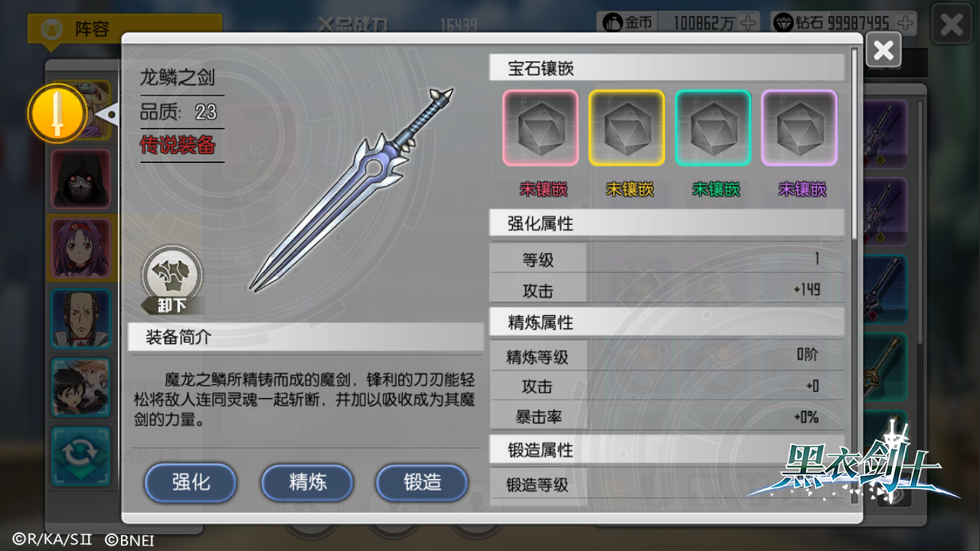Add diamonds via the 钻石 plus icon
Viewport: 980px width, 551px height.
coord(905,22)
